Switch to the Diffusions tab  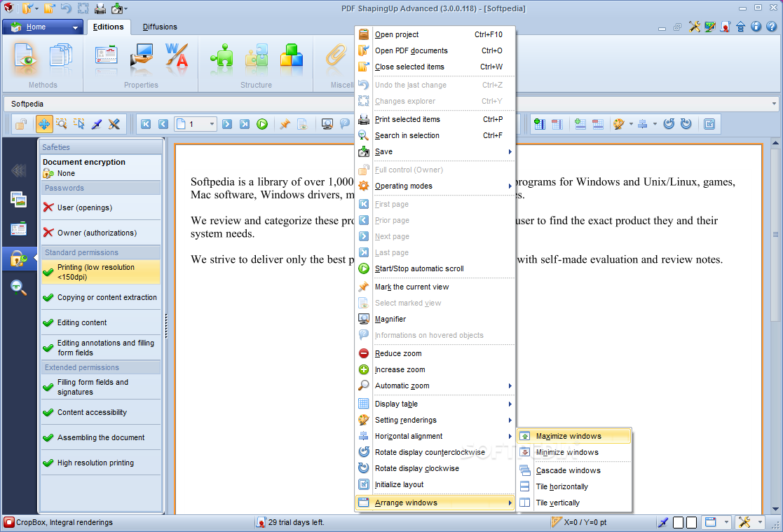point(160,27)
